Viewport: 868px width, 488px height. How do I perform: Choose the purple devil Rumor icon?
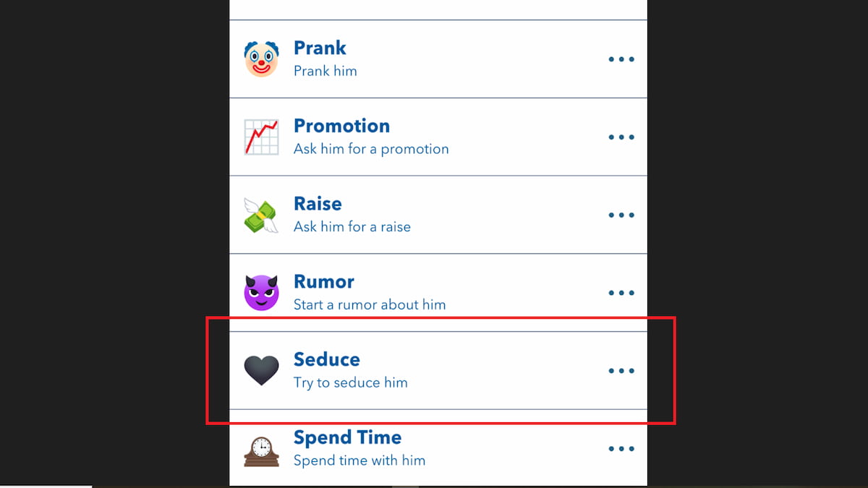tap(261, 293)
